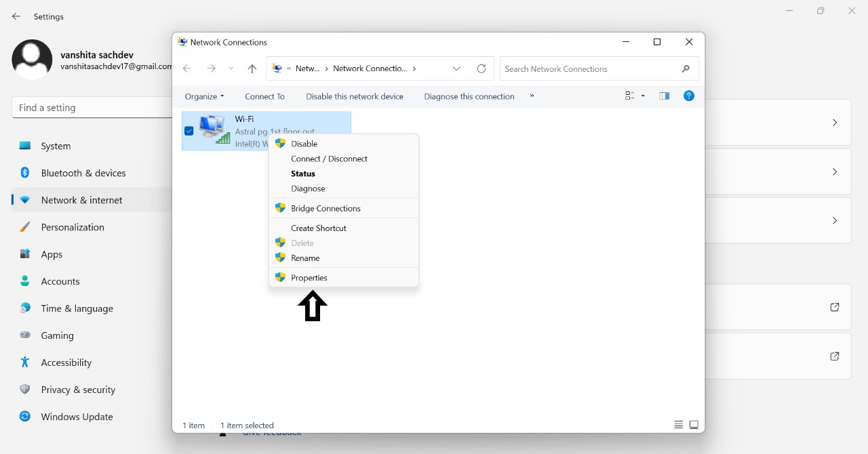
Task: Select Bridge Connections menu entry
Action: (325, 209)
